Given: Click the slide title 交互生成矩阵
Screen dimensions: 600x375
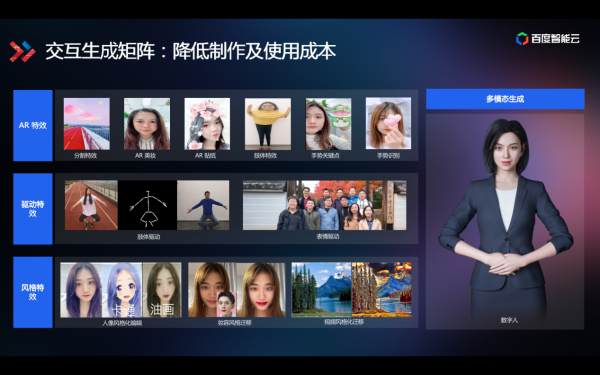Looking at the screenshot, I should 100,51.
